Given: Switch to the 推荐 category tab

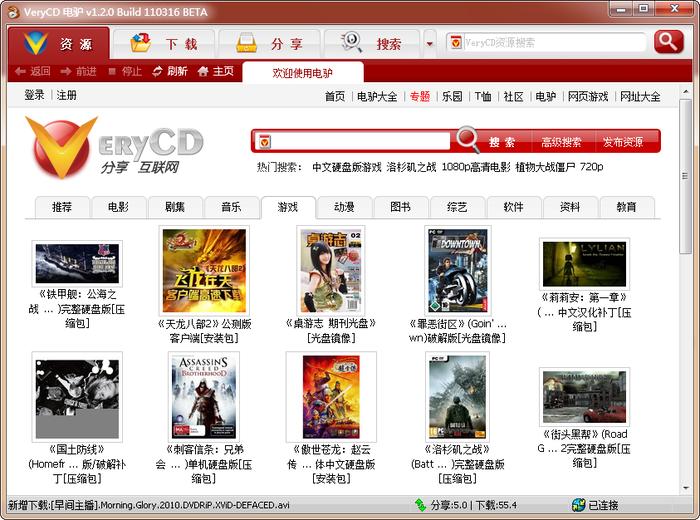Looking at the screenshot, I should click(x=62, y=207).
